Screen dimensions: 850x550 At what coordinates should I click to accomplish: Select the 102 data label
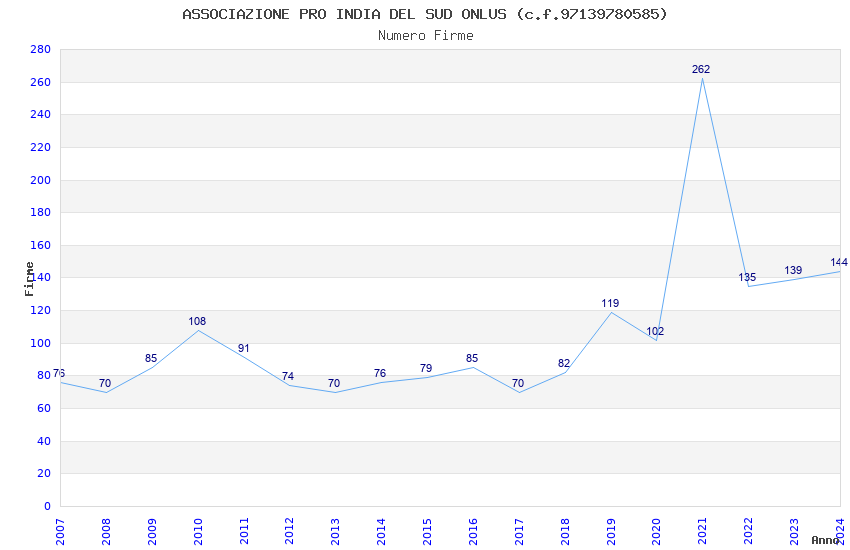[x=655, y=331]
